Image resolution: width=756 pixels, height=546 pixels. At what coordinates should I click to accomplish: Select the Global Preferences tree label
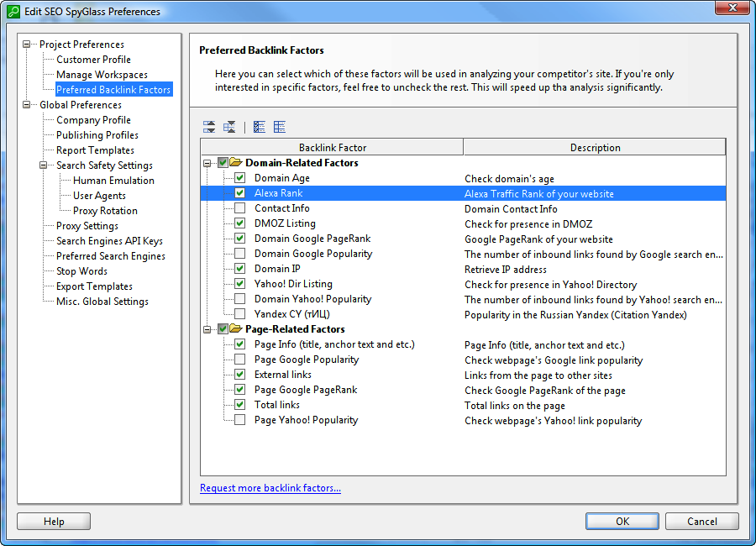point(81,104)
